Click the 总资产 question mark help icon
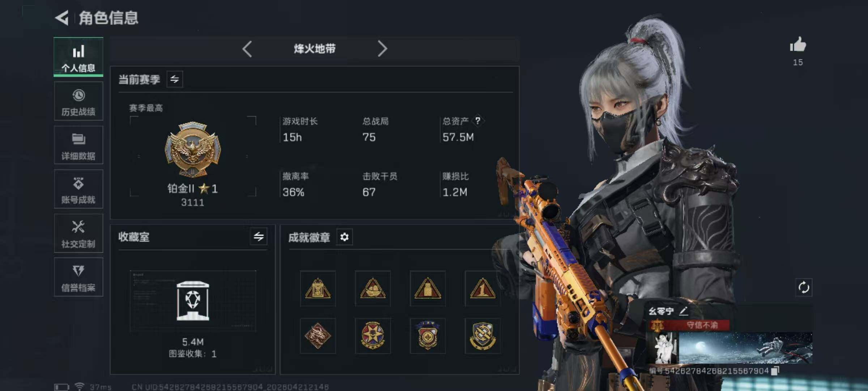 pyautogui.click(x=478, y=121)
